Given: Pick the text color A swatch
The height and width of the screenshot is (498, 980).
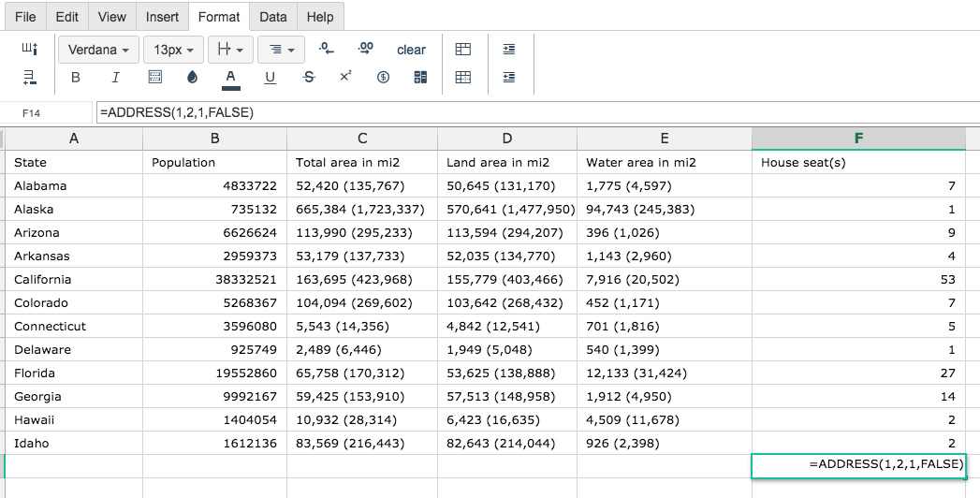Looking at the screenshot, I should [x=230, y=78].
